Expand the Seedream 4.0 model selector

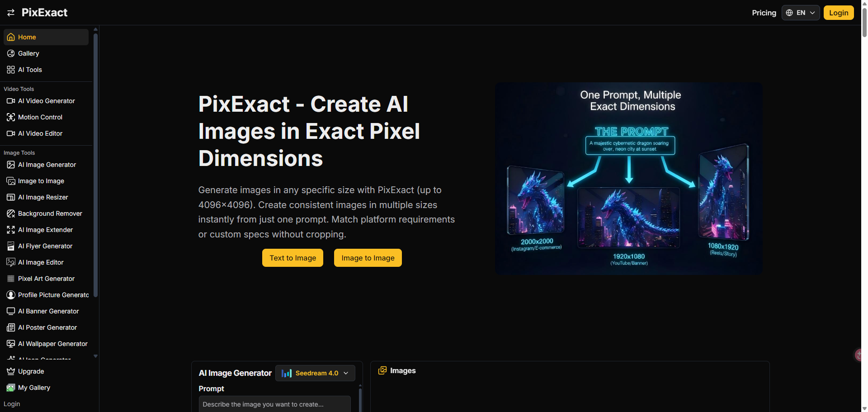[x=315, y=373]
